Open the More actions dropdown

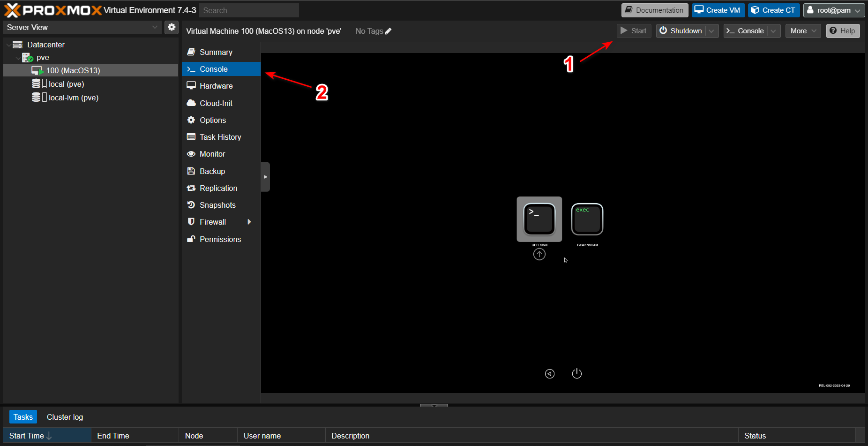tap(802, 31)
